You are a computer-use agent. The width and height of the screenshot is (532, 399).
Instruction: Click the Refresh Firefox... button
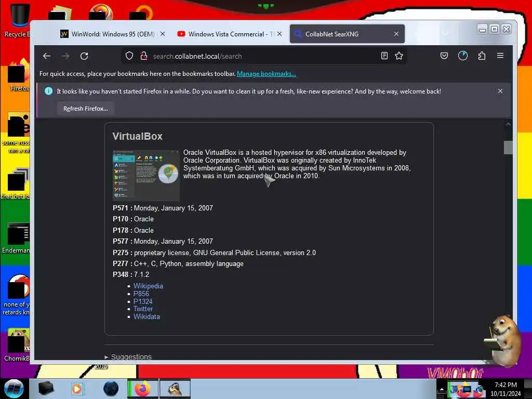coord(86,109)
